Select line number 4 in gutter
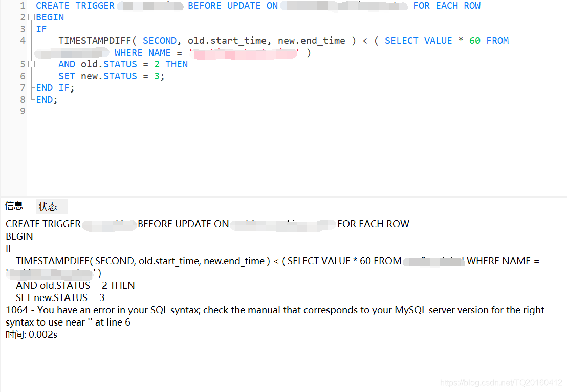567x392 pixels. click(x=23, y=41)
